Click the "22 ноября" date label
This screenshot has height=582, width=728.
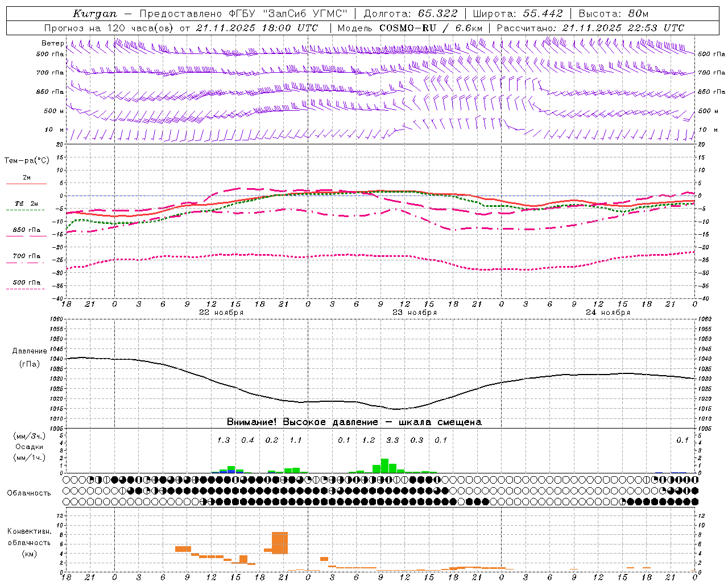(221, 313)
